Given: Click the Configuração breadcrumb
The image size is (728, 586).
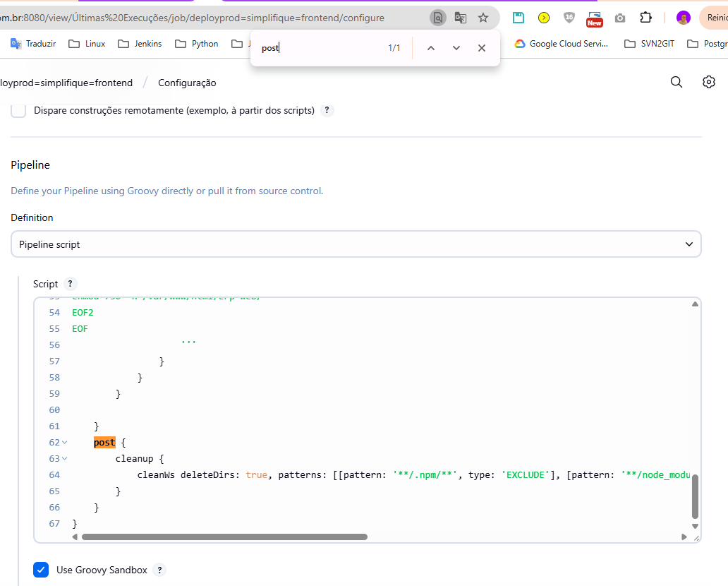Looking at the screenshot, I should [187, 83].
